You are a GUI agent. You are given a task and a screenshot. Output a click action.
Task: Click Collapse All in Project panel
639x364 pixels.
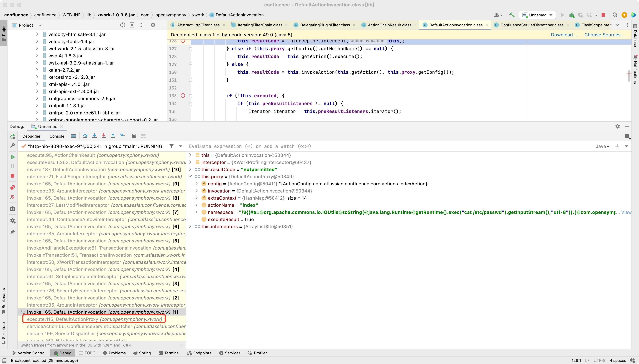tap(141, 25)
